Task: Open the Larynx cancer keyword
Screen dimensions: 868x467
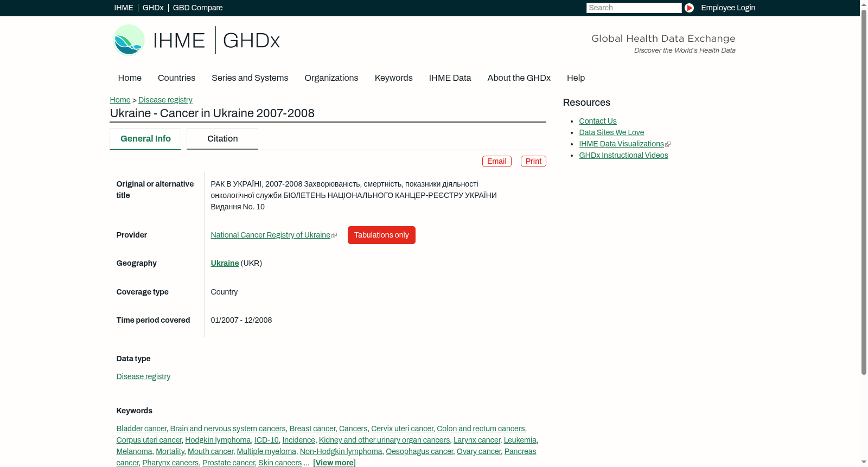Action: pyautogui.click(x=477, y=440)
